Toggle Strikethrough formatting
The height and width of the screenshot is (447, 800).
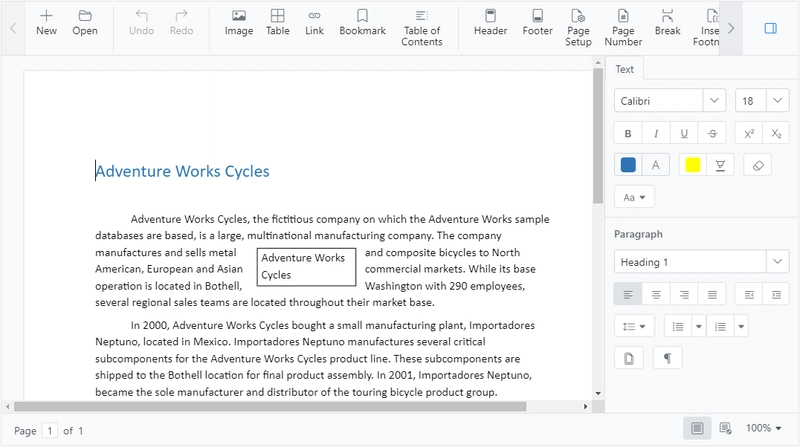point(712,134)
